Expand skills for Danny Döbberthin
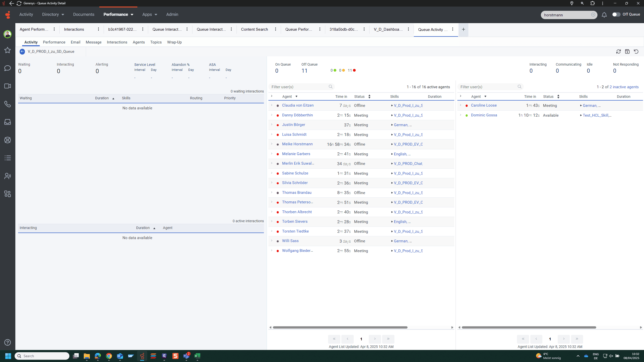Screen dimensions: 644x362 392,115
